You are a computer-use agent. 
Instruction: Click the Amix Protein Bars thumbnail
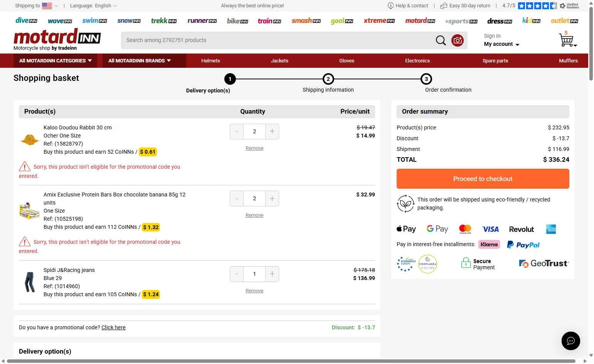point(30,211)
